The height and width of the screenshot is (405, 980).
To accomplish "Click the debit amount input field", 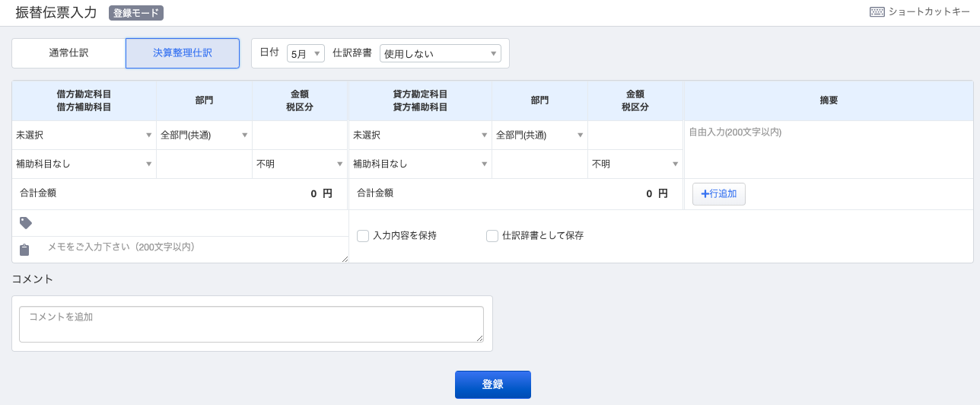I will [300, 135].
